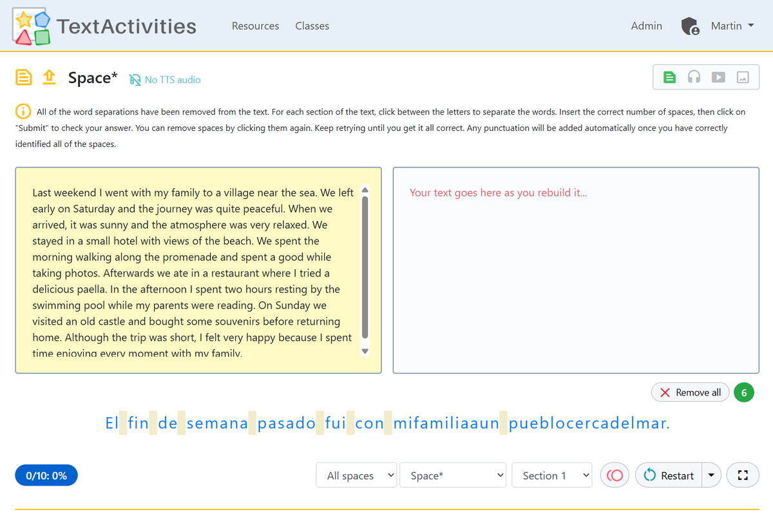Remove the space between de and semana
Image resolution: width=773 pixels, height=532 pixels.
(182, 423)
